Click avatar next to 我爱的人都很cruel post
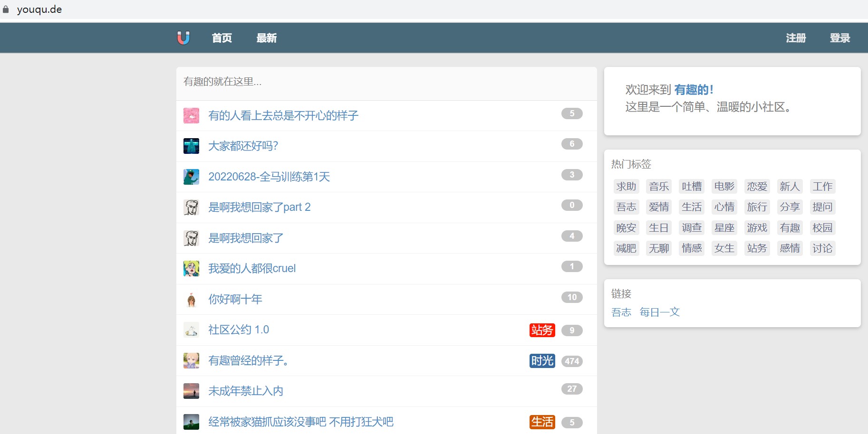 coord(191,268)
